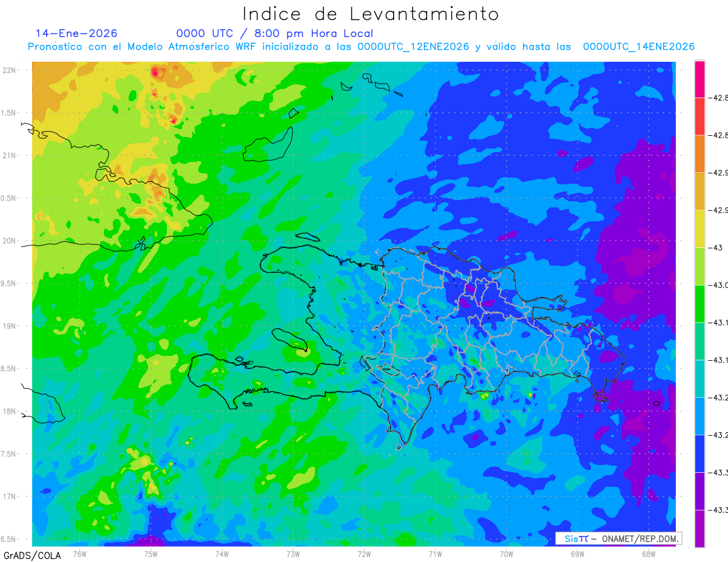Select the "1.5N" axis tick label
Screen dimensions: 728x562
pyautogui.click(x=8, y=113)
